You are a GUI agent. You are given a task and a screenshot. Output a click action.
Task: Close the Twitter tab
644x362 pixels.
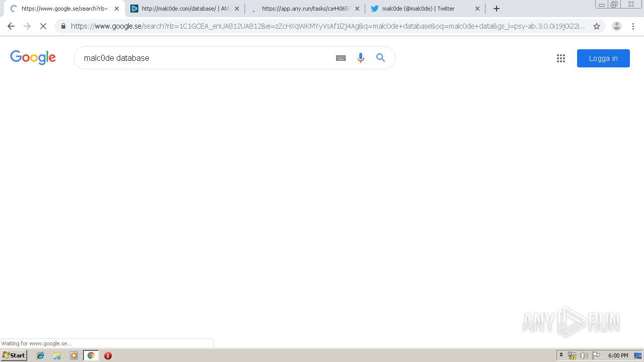pyautogui.click(x=477, y=9)
